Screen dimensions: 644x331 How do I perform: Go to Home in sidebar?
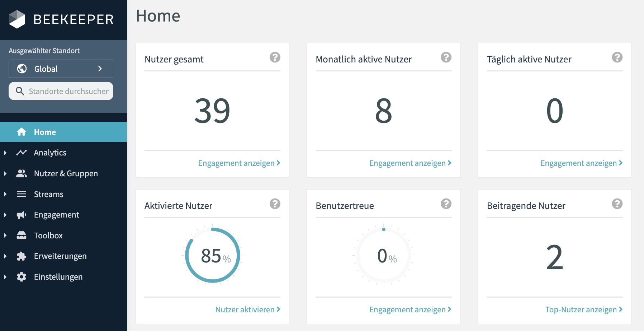(x=63, y=132)
